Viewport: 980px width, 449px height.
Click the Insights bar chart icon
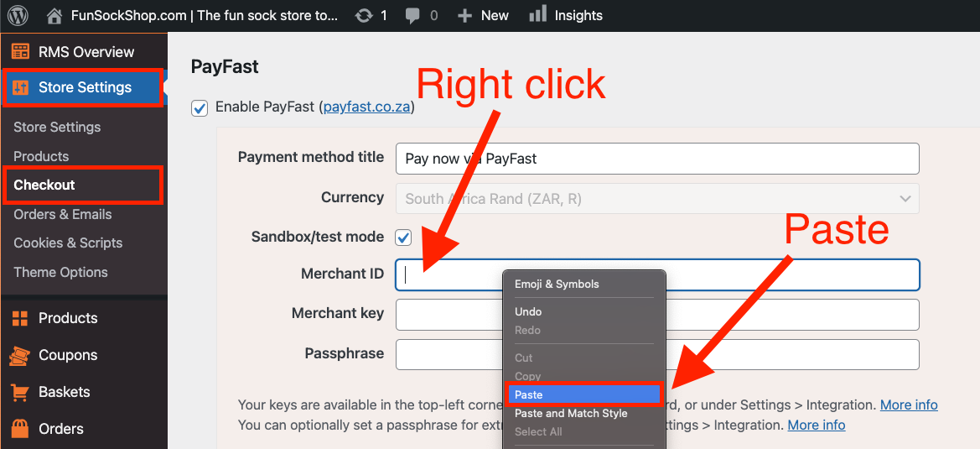[537, 13]
